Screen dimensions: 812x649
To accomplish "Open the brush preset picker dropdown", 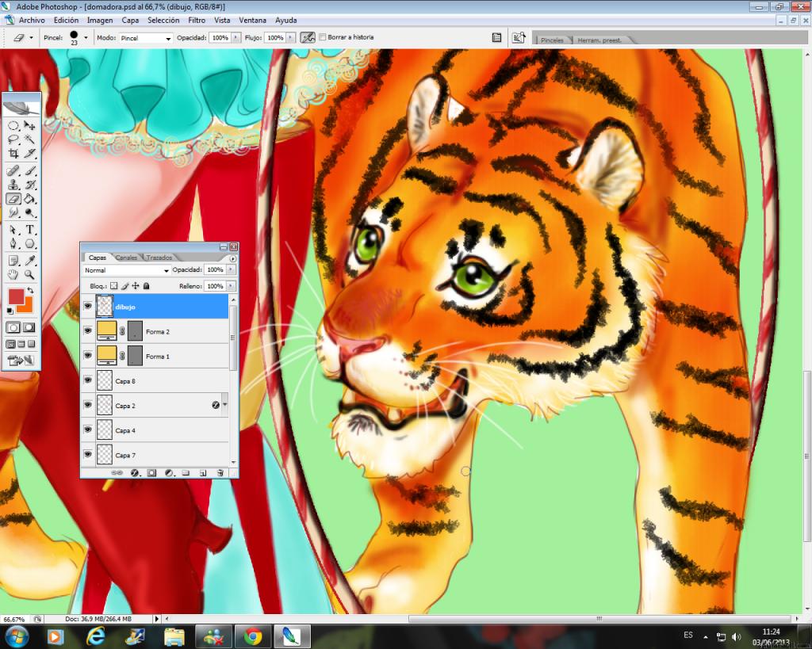I will 86,37.
